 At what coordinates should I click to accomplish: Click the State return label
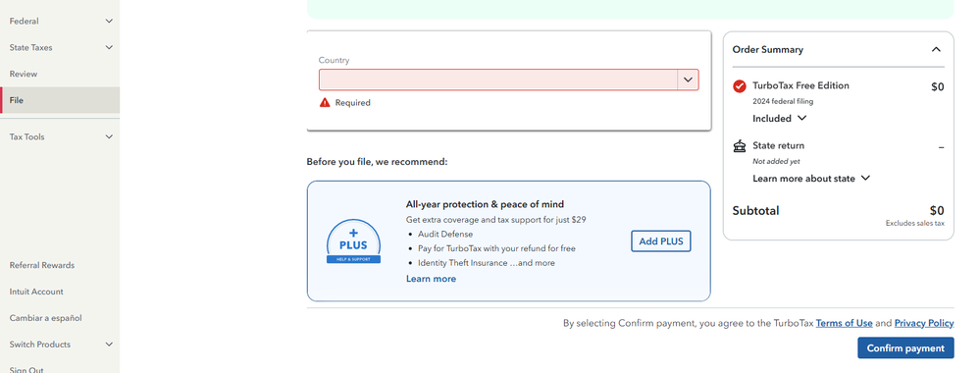coord(778,146)
